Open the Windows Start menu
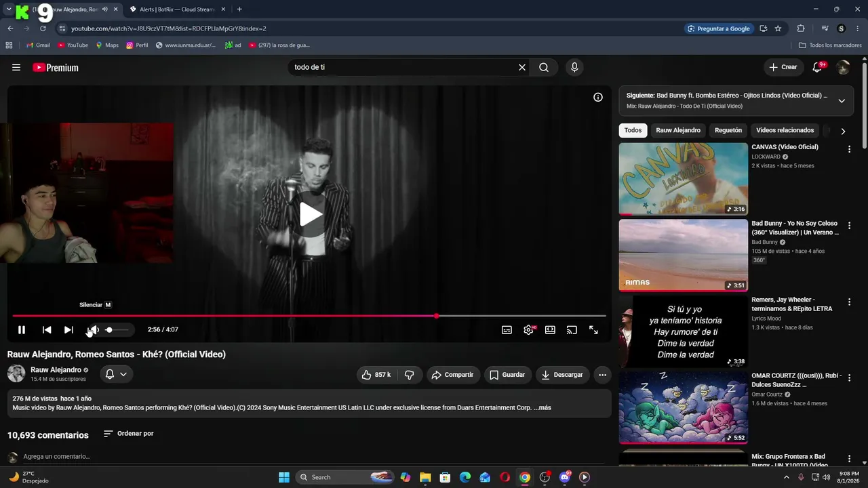Image resolution: width=868 pixels, height=488 pixels. pyautogui.click(x=284, y=477)
